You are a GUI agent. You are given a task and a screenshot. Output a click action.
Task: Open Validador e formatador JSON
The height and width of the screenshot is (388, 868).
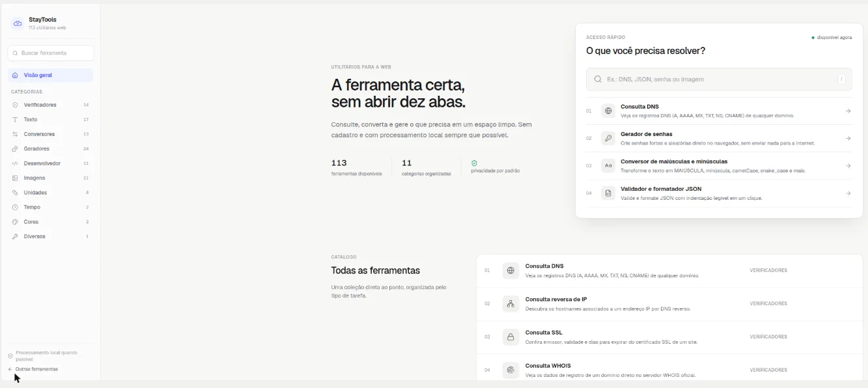tap(661, 189)
